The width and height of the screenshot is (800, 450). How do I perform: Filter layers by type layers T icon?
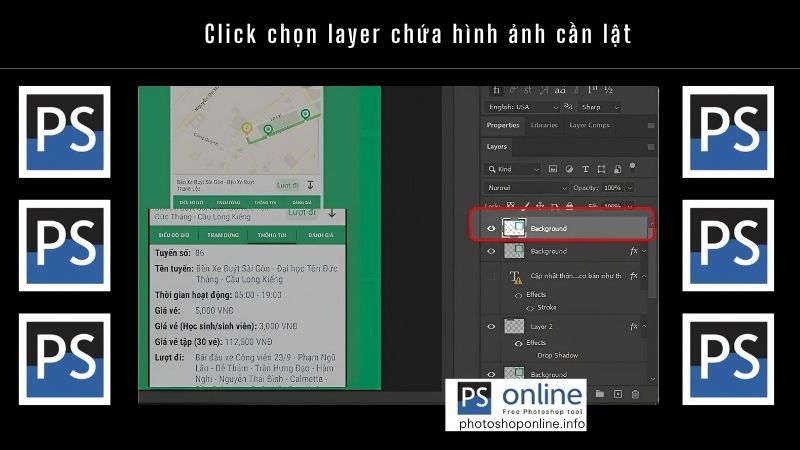tap(585, 169)
